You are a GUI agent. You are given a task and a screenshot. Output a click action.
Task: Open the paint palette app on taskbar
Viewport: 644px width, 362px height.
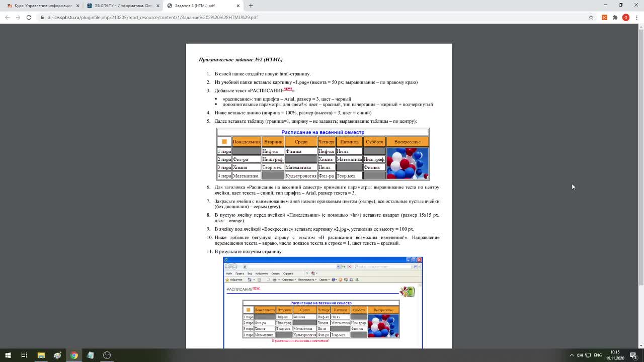57,355
